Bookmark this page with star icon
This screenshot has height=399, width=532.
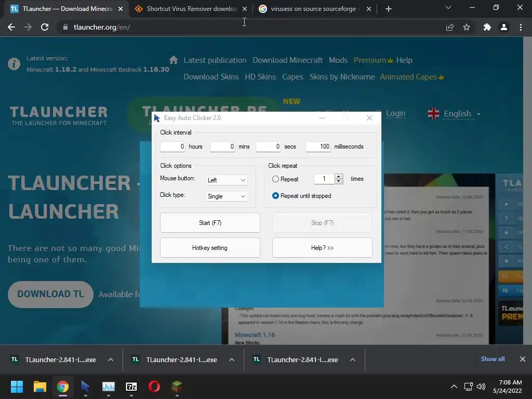[x=467, y=27]
